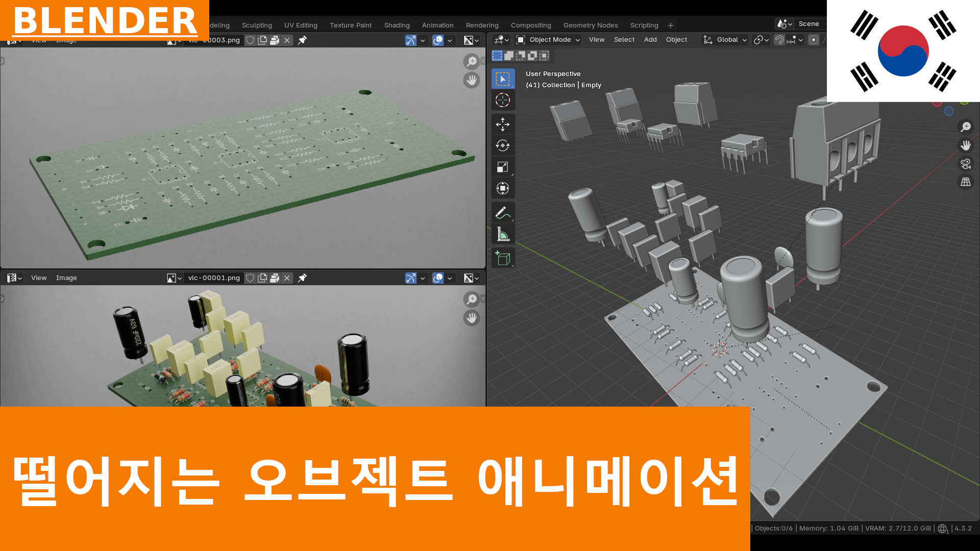
Task: Select the Move tool
Action: (x=503, y=124)
